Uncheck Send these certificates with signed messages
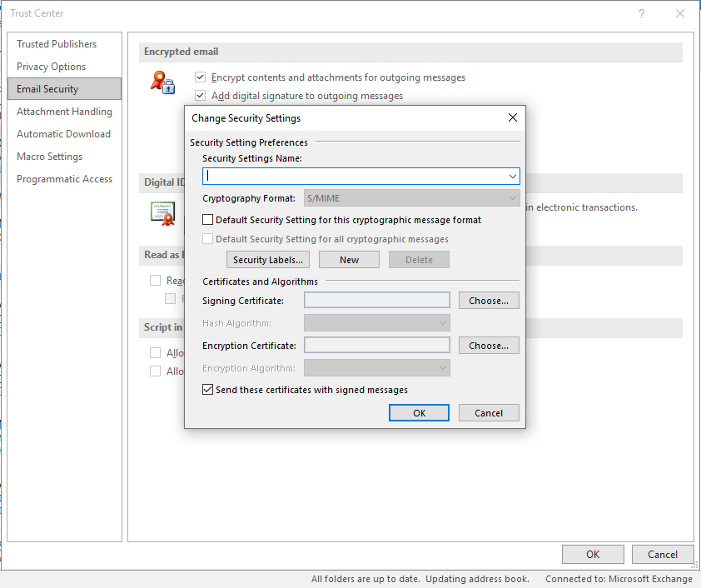 [x=207, y=390]
